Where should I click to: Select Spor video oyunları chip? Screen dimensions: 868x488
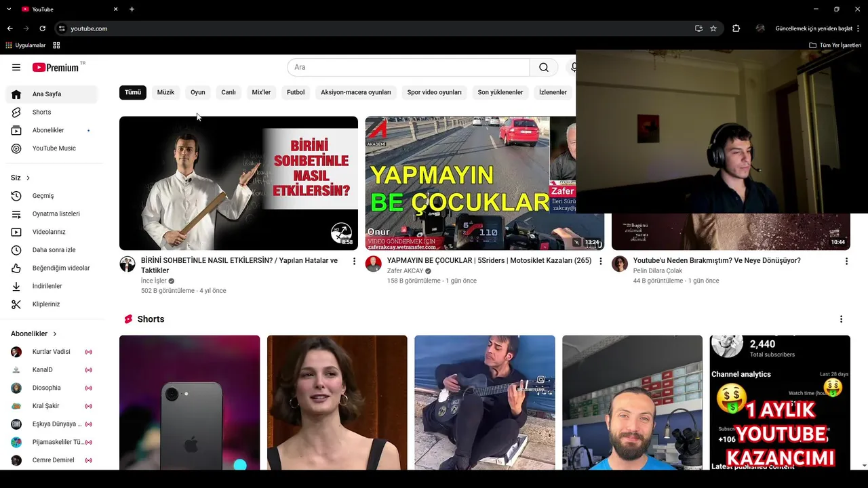[434, 92]
